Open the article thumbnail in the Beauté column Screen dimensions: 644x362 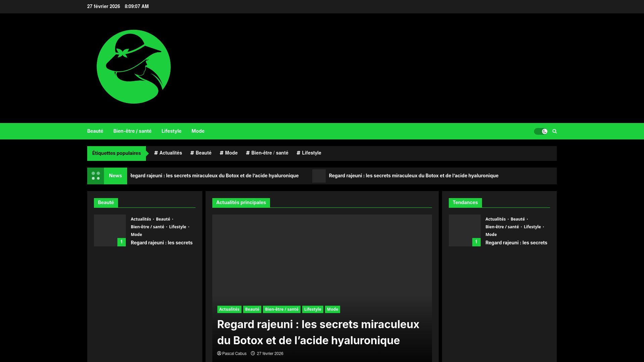[110, 230]
